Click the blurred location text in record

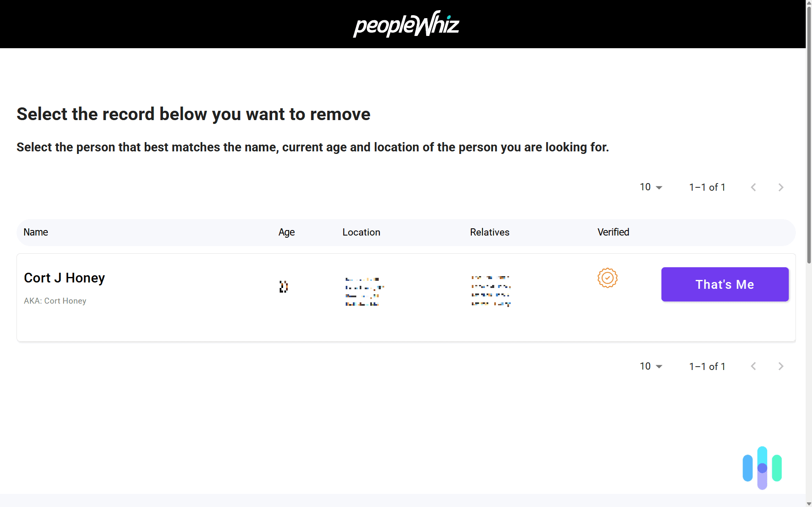(x=364, y=291)
